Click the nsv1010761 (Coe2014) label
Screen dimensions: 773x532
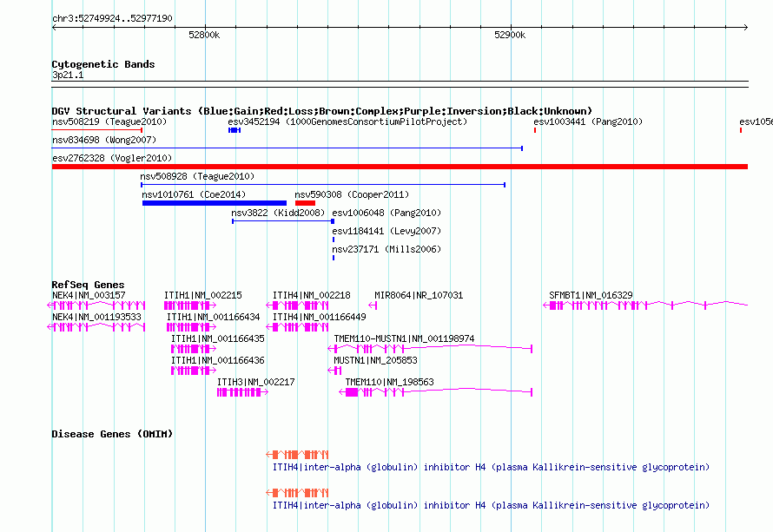(194, 194)
